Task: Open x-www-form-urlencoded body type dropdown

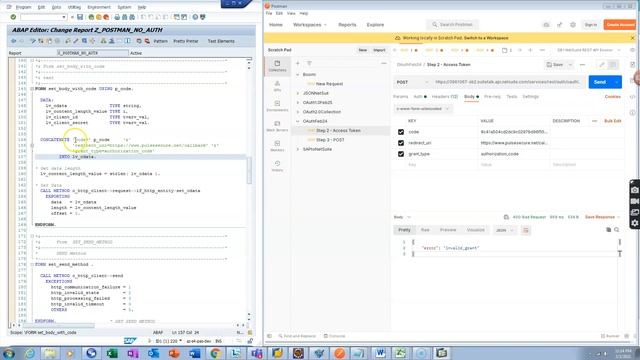Action: (422, 109)
